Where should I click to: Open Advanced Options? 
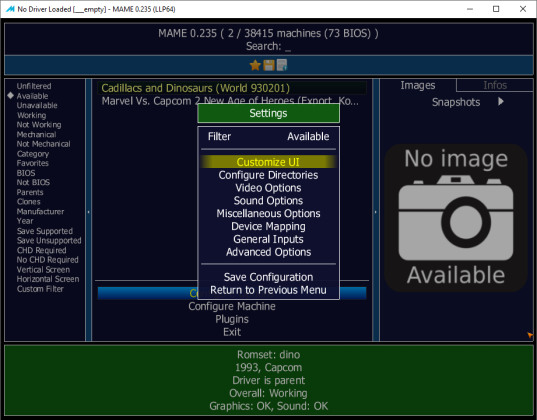coord(268,252)
